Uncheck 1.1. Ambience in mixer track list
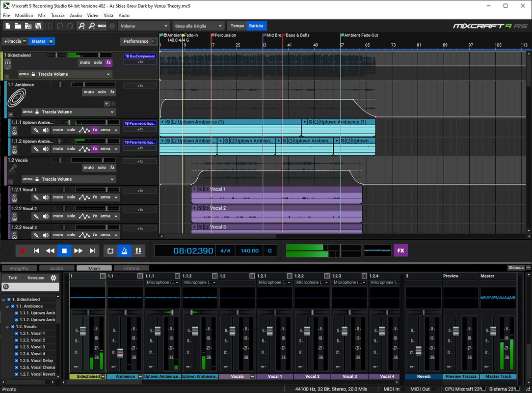This screenshot has height=393, width=532. (x=13, y=307)
